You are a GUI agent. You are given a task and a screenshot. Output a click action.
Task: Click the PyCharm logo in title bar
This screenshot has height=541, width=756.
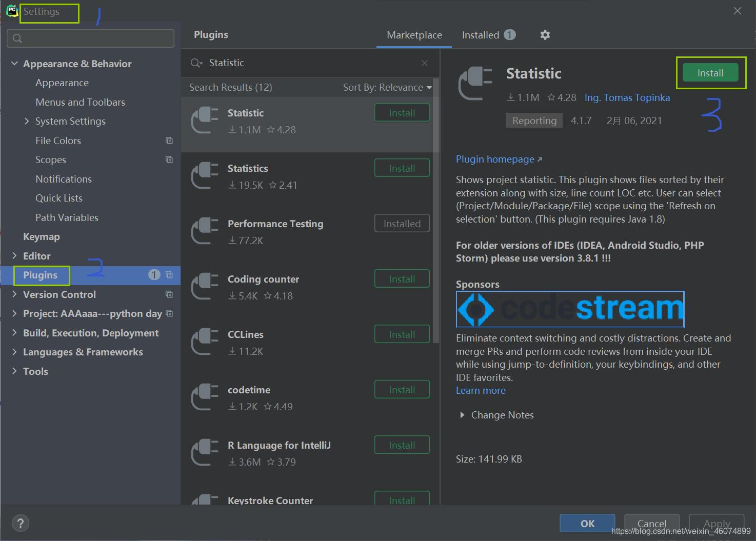11,11
